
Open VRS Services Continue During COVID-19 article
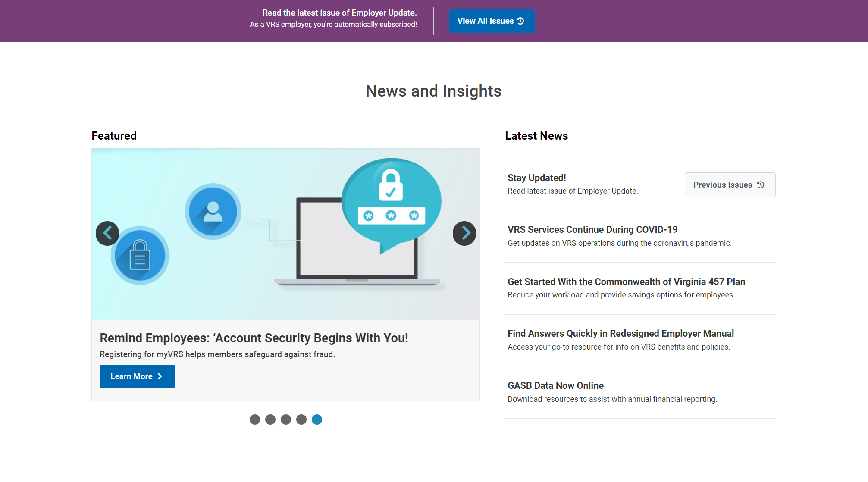point(592,229)
